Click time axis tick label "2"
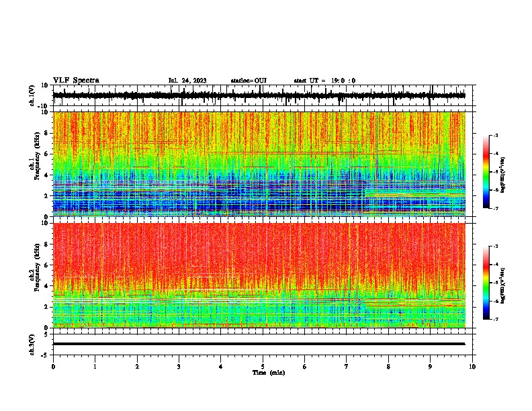Image resolution: width=532 pixels, height=411 pixels. pos(137,367)
